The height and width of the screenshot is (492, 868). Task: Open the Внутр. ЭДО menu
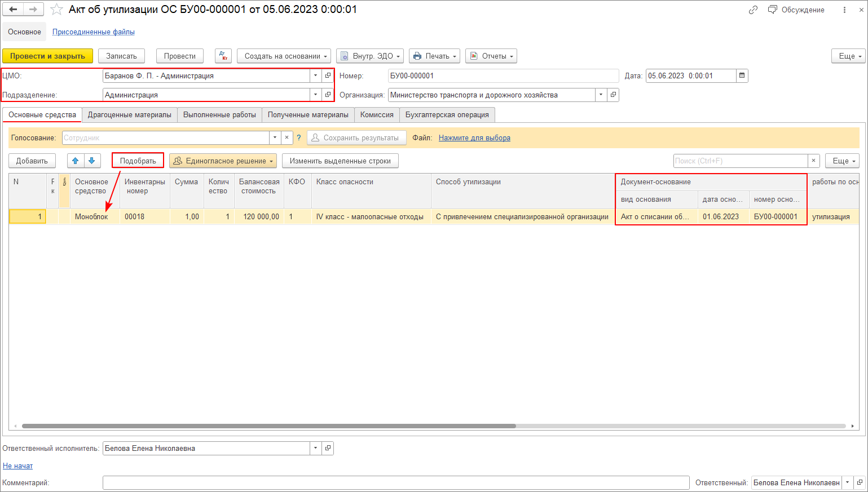pos(370,56)
